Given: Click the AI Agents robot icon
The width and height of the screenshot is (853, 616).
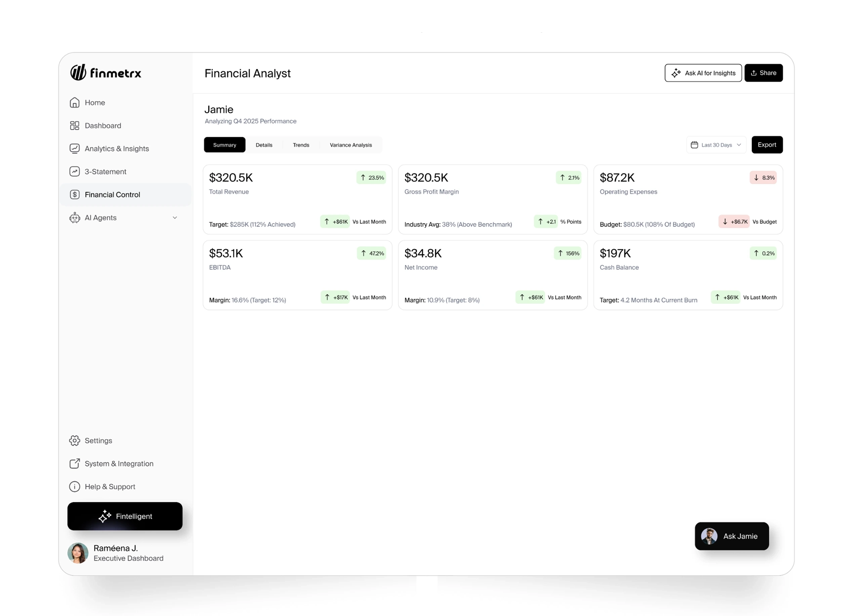Looking at the screenshot, I should click(75, 218).
